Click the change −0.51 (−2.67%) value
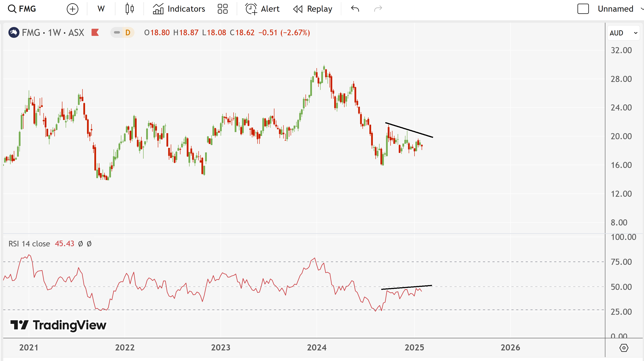644x361 pixels. point(284,33)
